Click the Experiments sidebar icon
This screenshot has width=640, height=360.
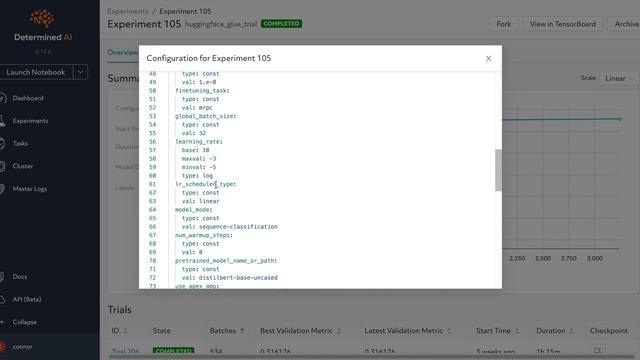[2, 121]
